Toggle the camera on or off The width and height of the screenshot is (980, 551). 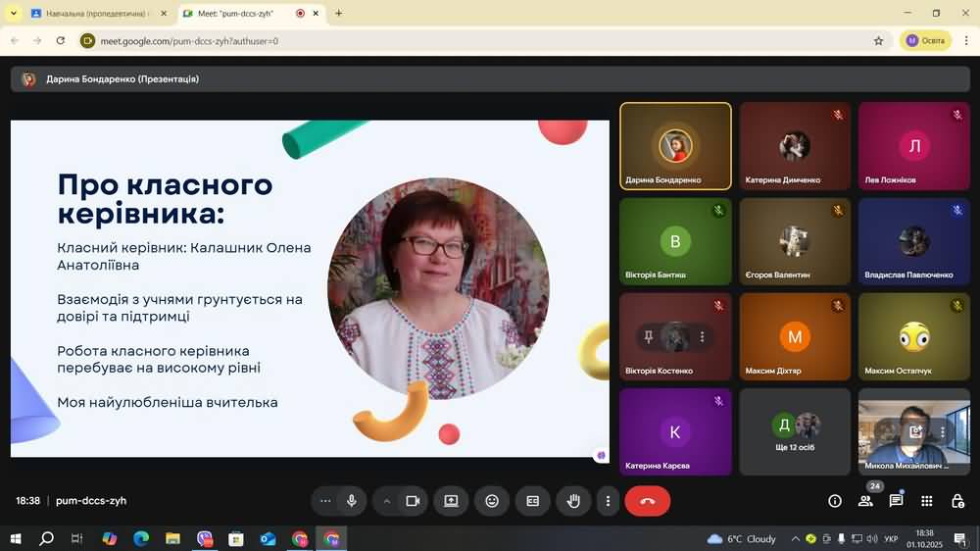point(413,501)
